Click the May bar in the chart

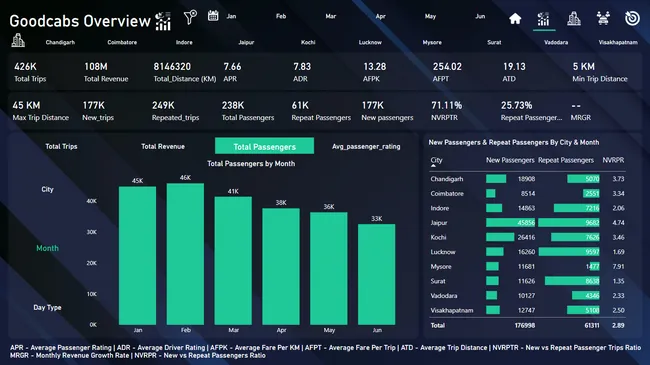pyautogui.click(x=329, y=268)
